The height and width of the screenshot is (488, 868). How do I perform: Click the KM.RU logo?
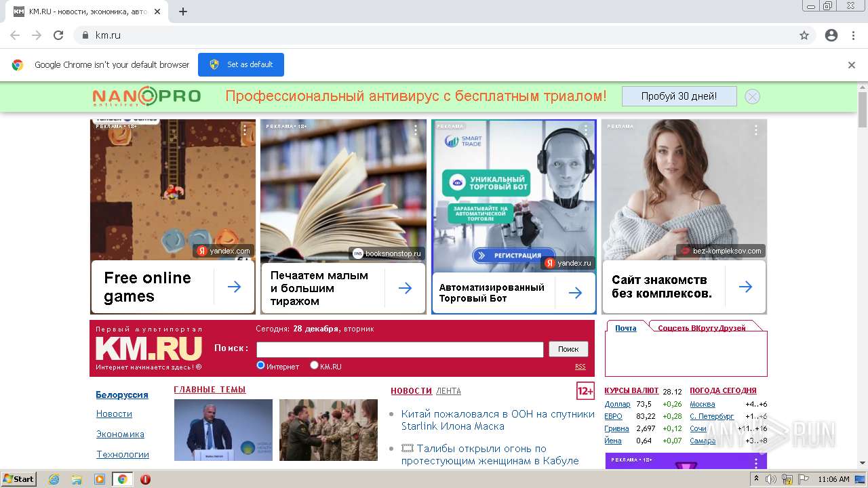[x=149, y=348]
